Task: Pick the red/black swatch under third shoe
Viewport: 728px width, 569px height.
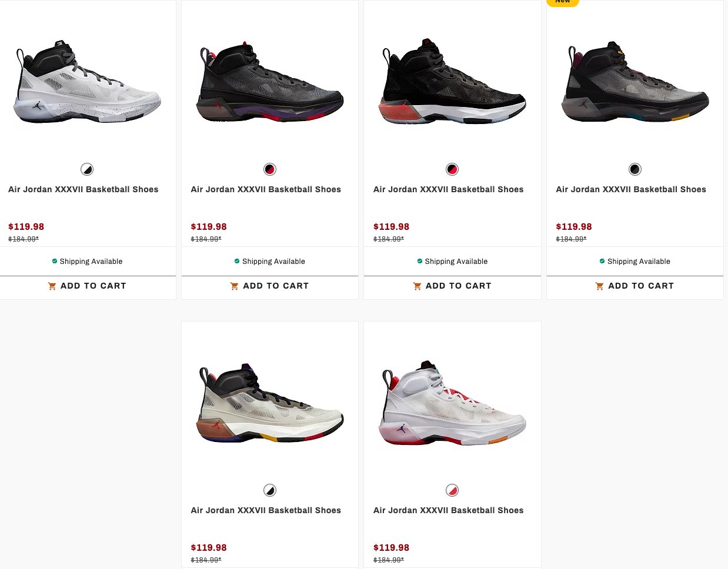Action: coord(452,169)
